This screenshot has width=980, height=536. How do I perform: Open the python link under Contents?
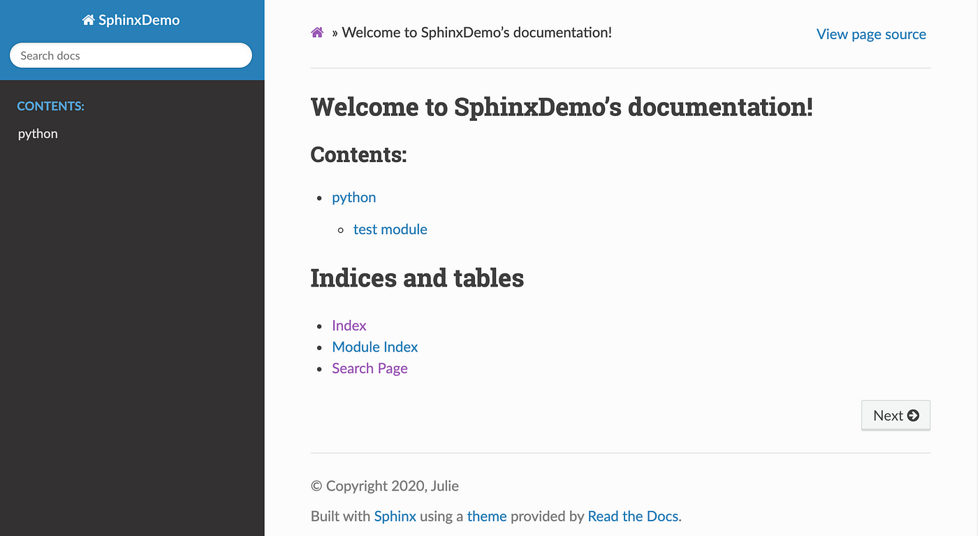coord(354,197)
